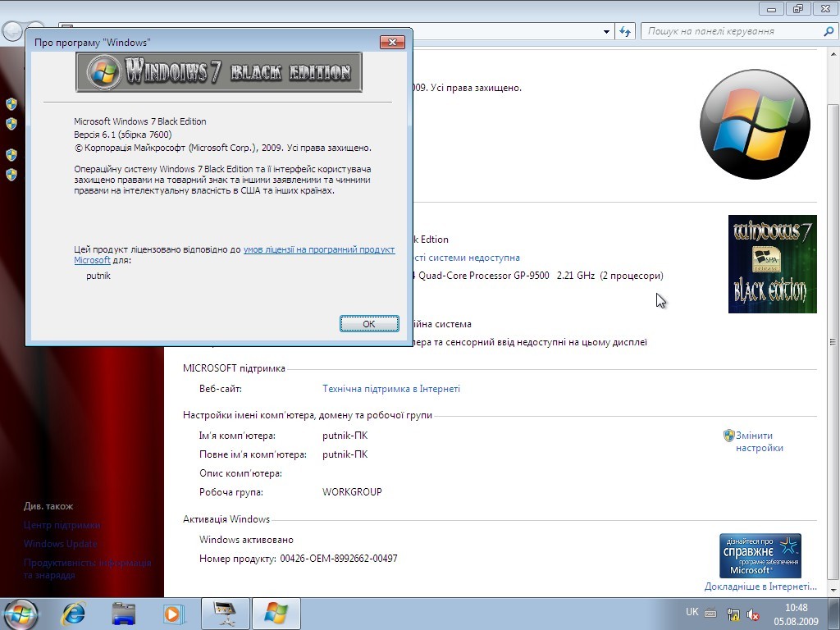
Task: Open the system rating unavailable link
Action: 466,258
